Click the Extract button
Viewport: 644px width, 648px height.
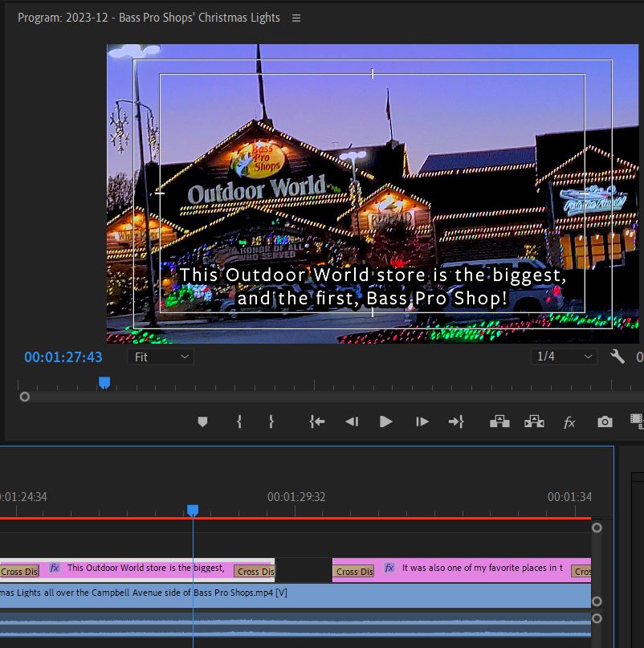534,422
